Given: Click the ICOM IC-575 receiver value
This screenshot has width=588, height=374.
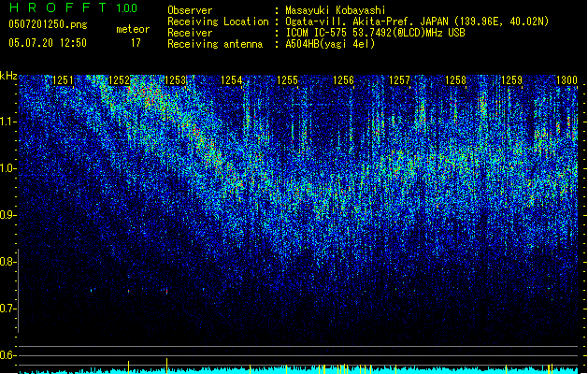Looking at the screenshot, I should pyautogui.click(x=375, y=33).
